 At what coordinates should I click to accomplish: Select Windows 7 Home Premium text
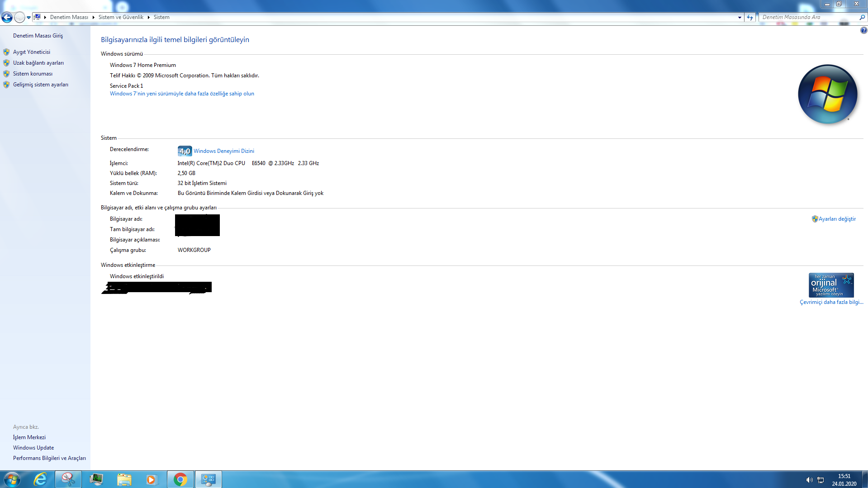coord(143,65)
